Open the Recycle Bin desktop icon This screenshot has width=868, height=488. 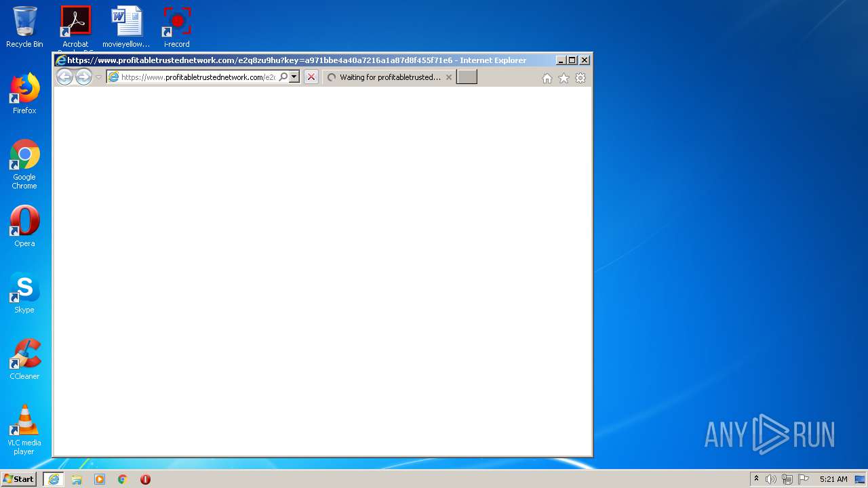tap(24, 27)
